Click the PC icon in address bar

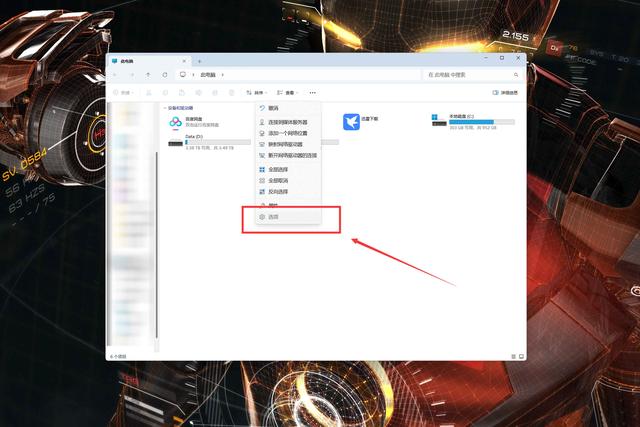tap(183, 75)
